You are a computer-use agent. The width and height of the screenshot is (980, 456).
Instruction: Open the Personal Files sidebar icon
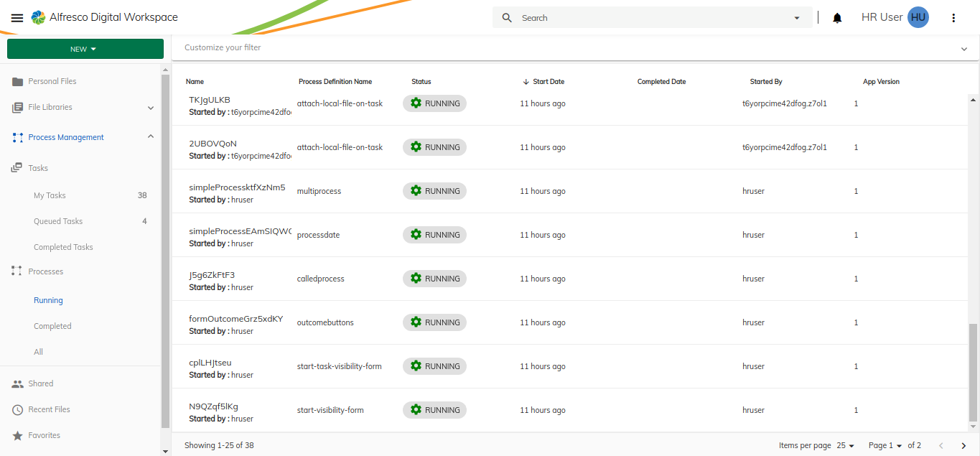[x=17, y=80]
